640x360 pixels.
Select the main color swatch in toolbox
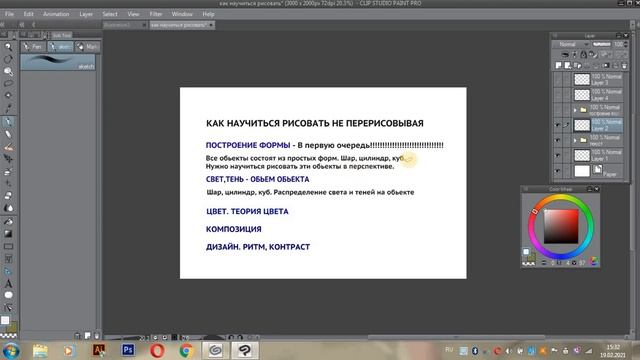click(x=5, y=320)
